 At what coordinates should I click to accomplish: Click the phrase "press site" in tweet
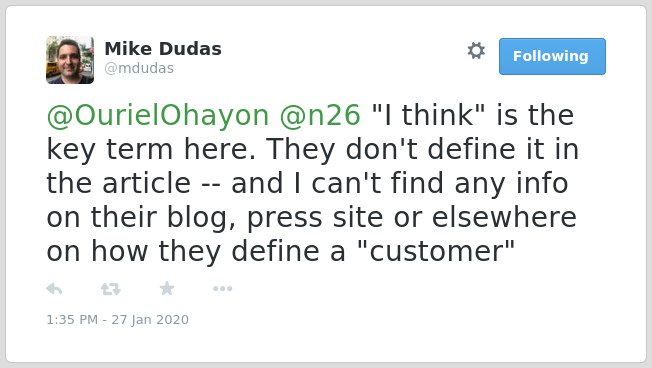pos(315,218)
